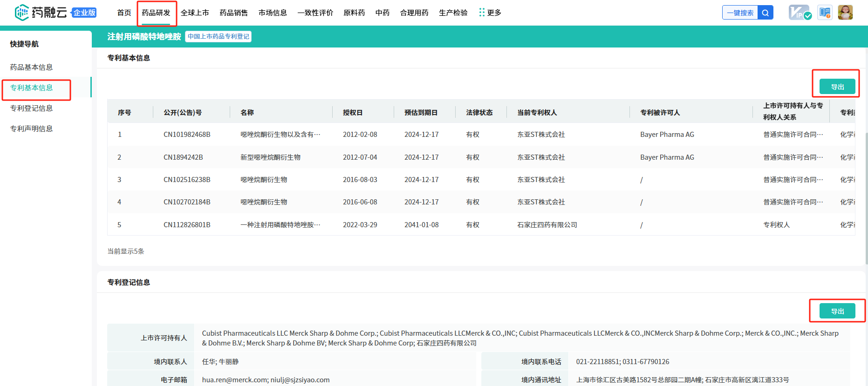Go to the 全球上市 menu item

[195, 13]
